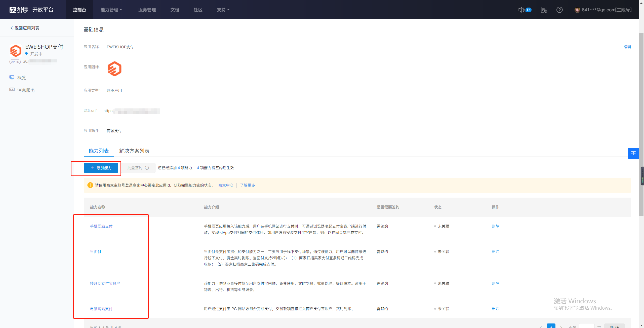Click the 能力名称 column header
Viewport: 644px width, 328px height.
98,207
